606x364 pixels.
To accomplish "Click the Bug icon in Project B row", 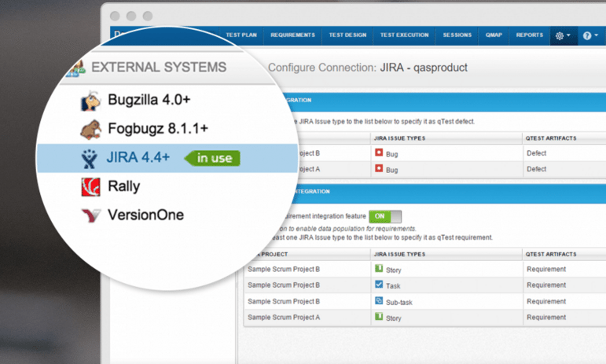I will [x=379, y=153].
